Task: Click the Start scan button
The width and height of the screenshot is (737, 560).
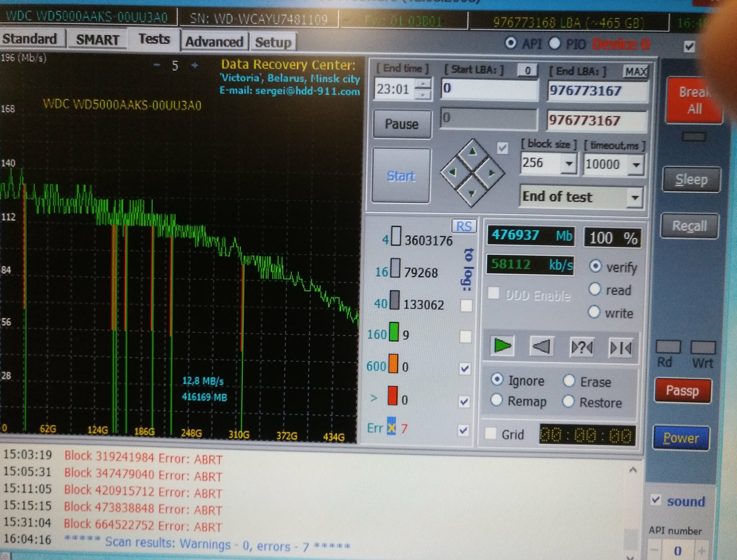Action: 401,176
